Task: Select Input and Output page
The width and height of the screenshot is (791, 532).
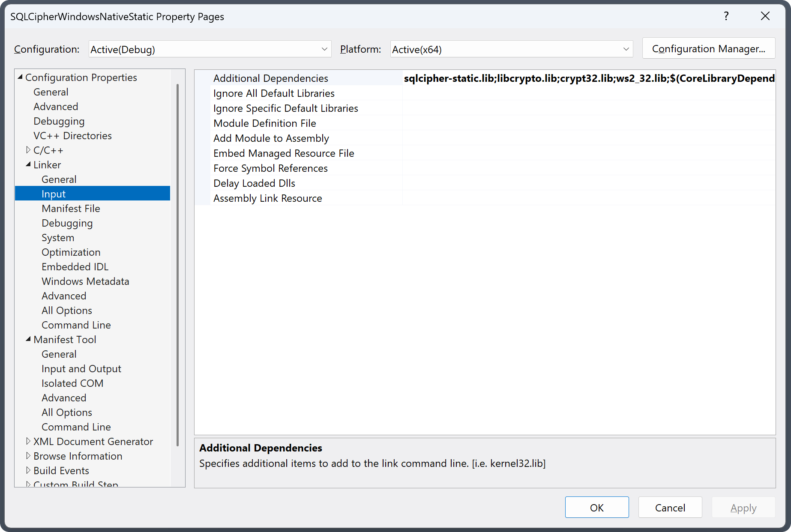Action: [81, 369]
